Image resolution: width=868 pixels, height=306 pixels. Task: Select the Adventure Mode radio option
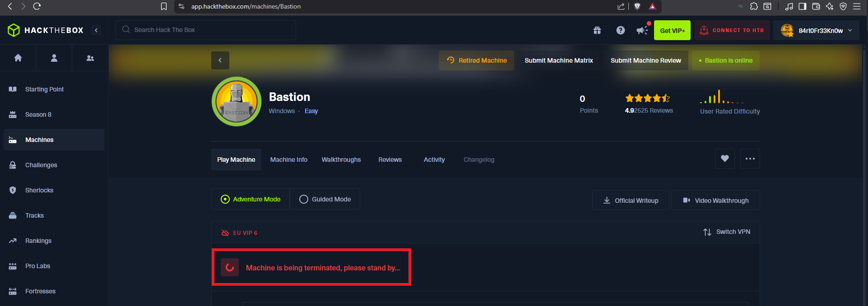pos(251,199)
